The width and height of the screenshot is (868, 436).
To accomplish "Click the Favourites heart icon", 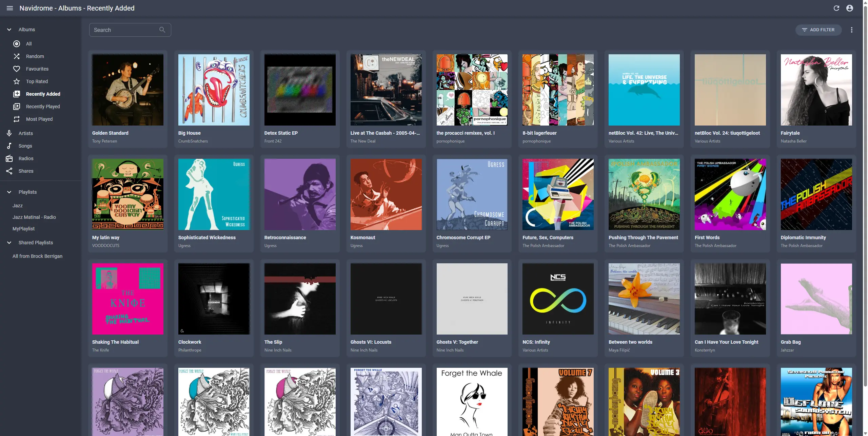I will pyautogui.click(x=17, y=69).
